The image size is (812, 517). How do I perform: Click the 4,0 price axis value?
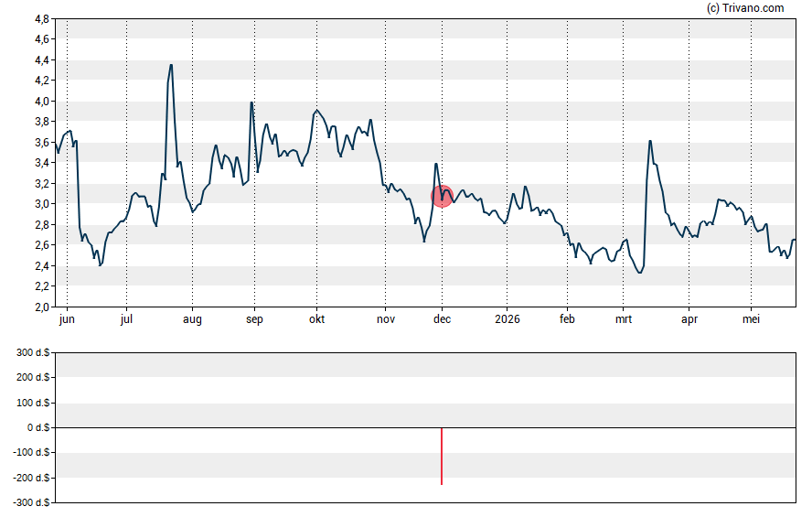point(42,102)
